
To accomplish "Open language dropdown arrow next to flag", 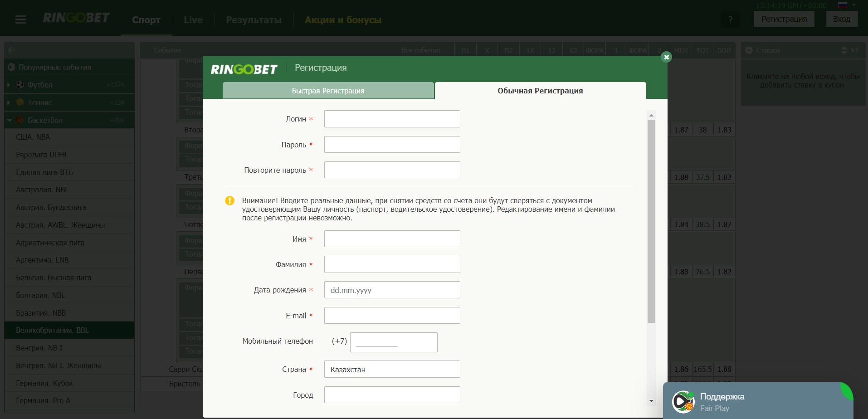I will [x=854, y=5].
